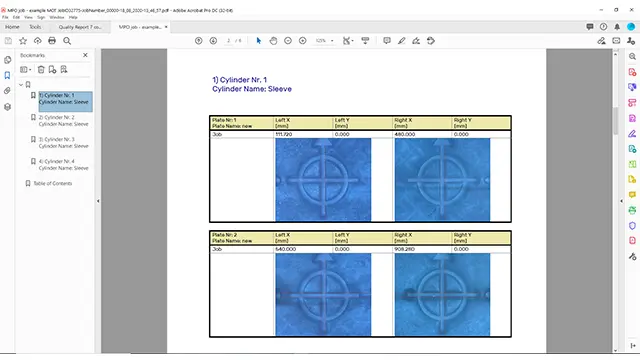Screen dimensions: 640x360
Task: Select bookmark 3) Cylinder Nr. 3
Action: (63, 143)
